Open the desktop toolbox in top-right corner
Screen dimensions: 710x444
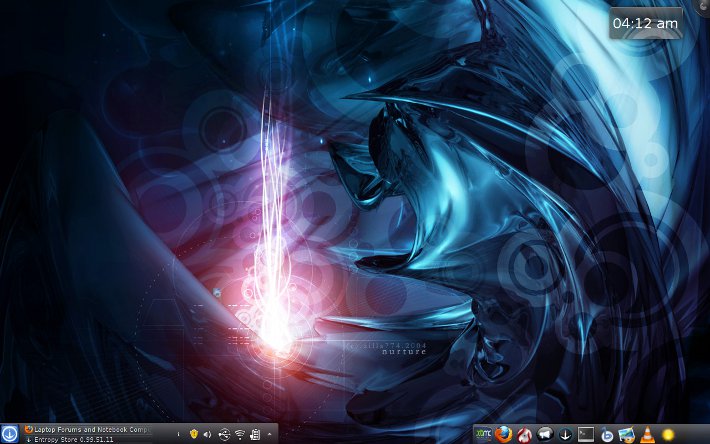point(703,6)
